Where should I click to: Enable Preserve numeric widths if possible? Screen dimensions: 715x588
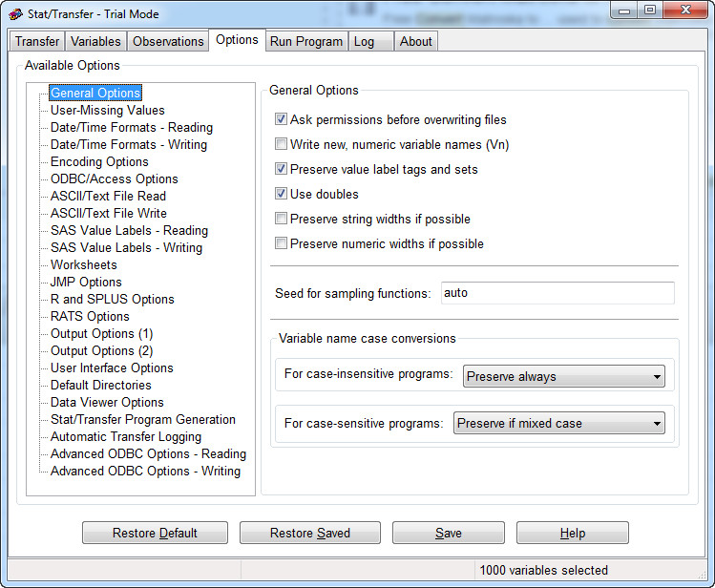coord(281,243)
